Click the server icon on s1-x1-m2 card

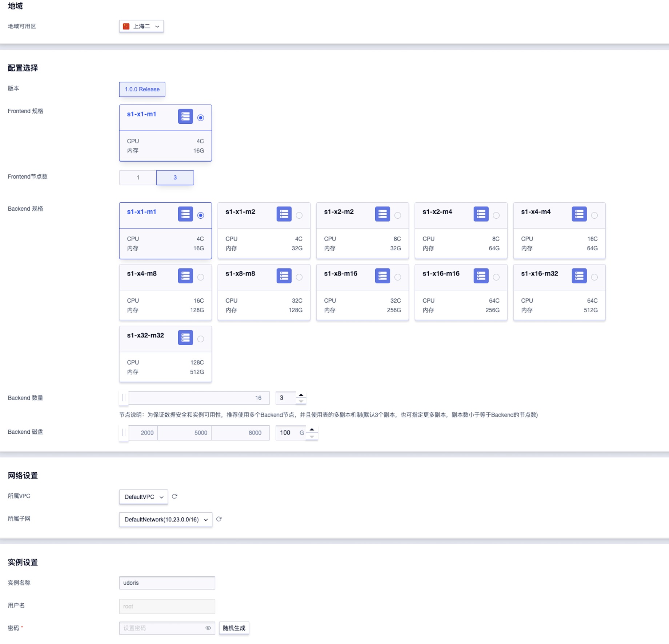point(284,214)
